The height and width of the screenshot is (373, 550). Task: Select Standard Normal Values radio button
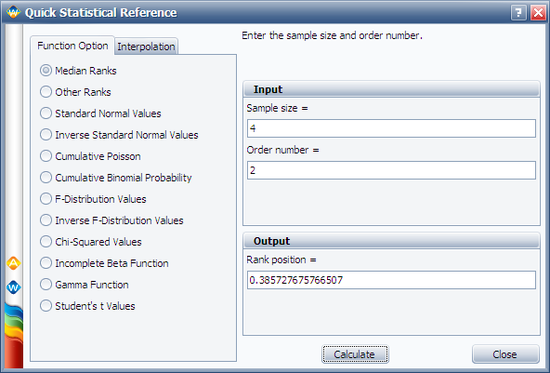pyautogui.click(x=100, y=113)
